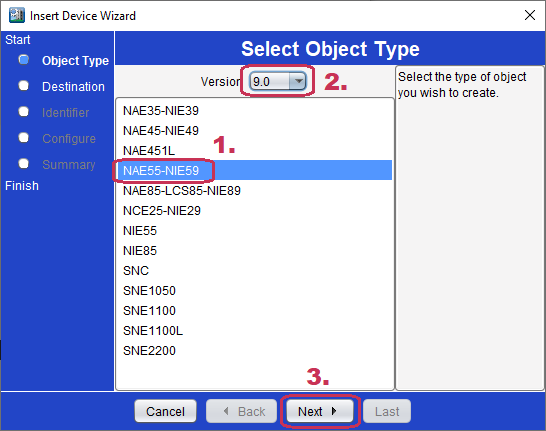Choose NAE45-NIE49 object type
The width and height of the screenshot is (546, 431).
pos(255,131)
